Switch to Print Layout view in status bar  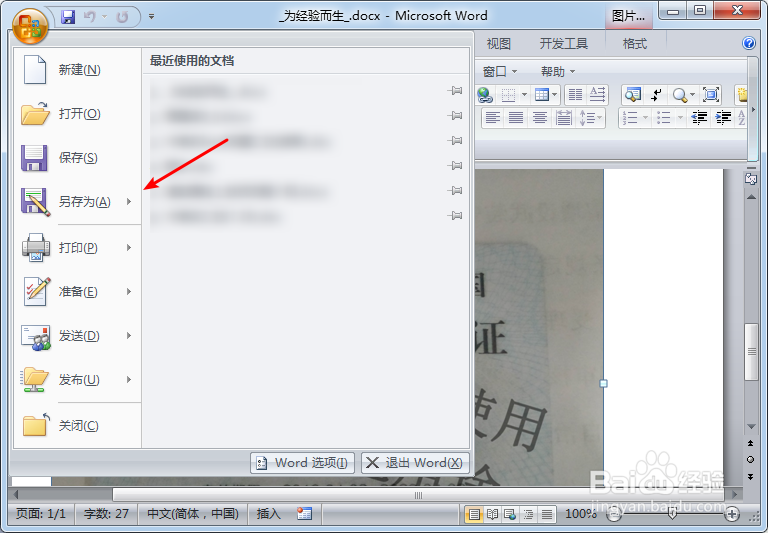tap(474, 514)
